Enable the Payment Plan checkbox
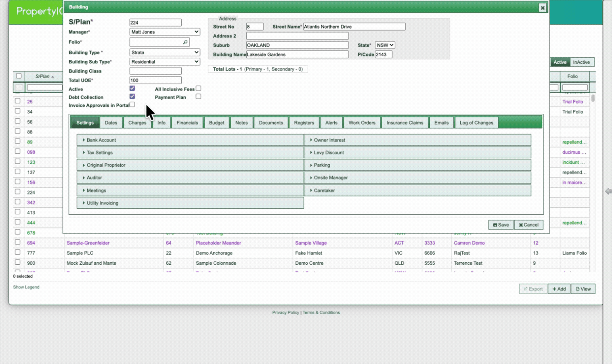The height and width of the screenshot is (364, 612). point(198,96)
